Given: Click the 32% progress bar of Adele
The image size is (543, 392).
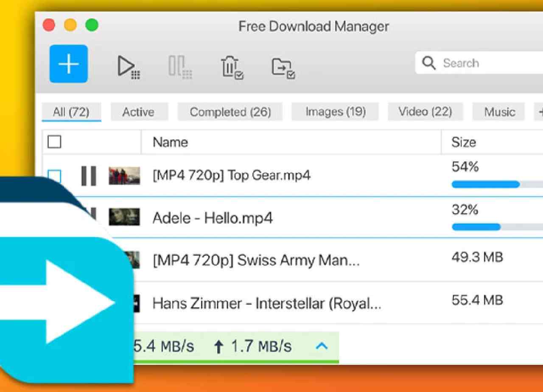Looking at the screenshot, I should click(x=497, y=227).
